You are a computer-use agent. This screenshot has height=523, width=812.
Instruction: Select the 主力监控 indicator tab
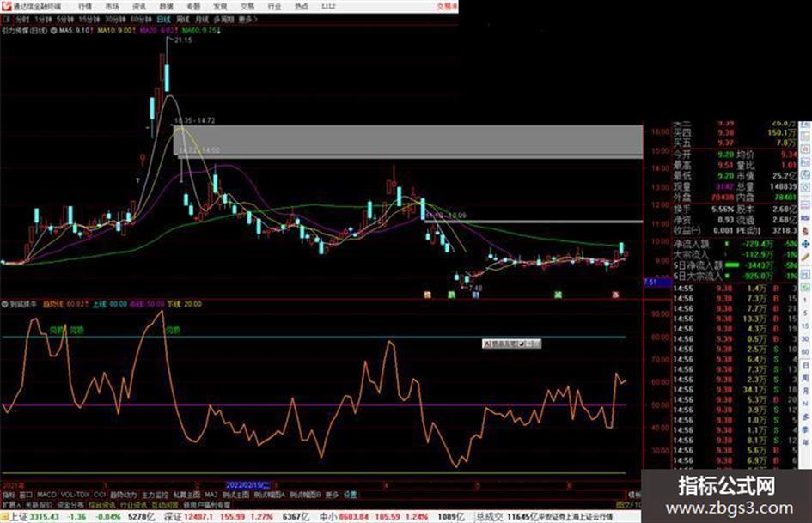coord(155,495)
